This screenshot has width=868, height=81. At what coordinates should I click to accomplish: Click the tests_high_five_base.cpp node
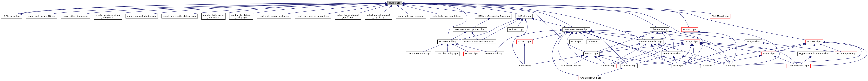pyautogui.click(x=410, y=16)
